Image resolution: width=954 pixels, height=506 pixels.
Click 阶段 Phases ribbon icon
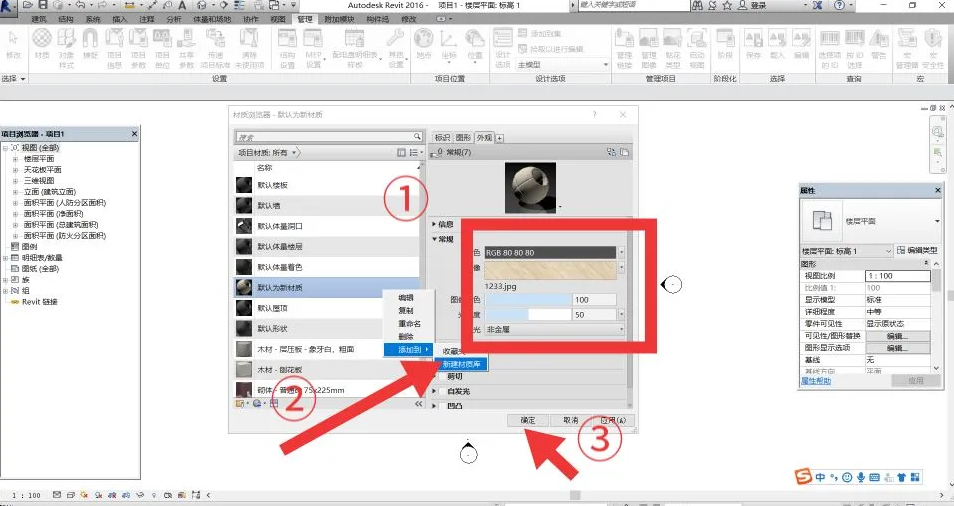tap(725, 44)
